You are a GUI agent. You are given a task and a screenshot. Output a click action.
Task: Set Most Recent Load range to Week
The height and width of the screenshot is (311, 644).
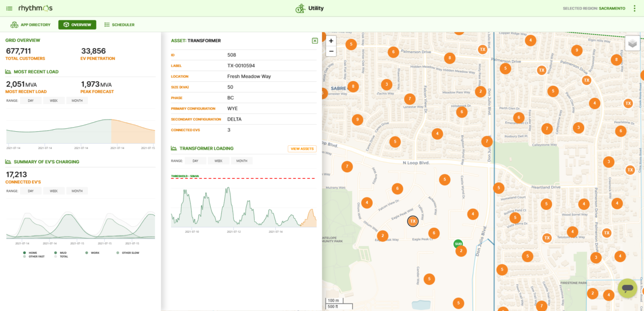point(54,100)
